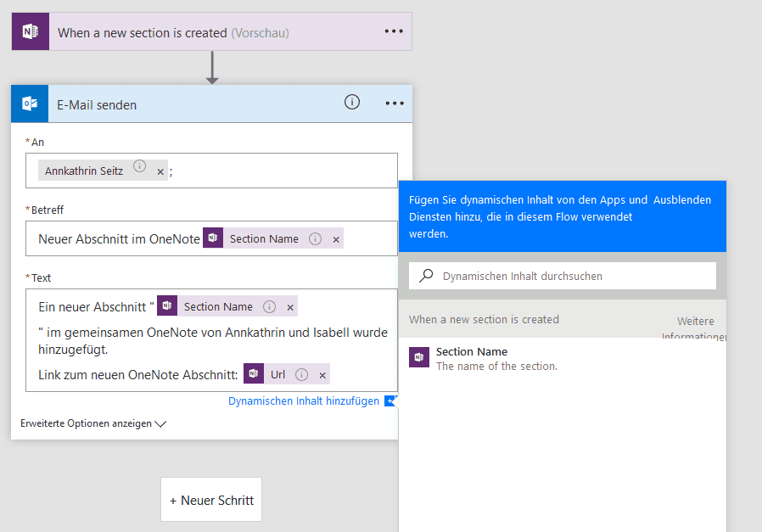Click the Outlook icon on E-Mail senden
The height and width of the screenshot is (532, 762).
tap(31, 104)
